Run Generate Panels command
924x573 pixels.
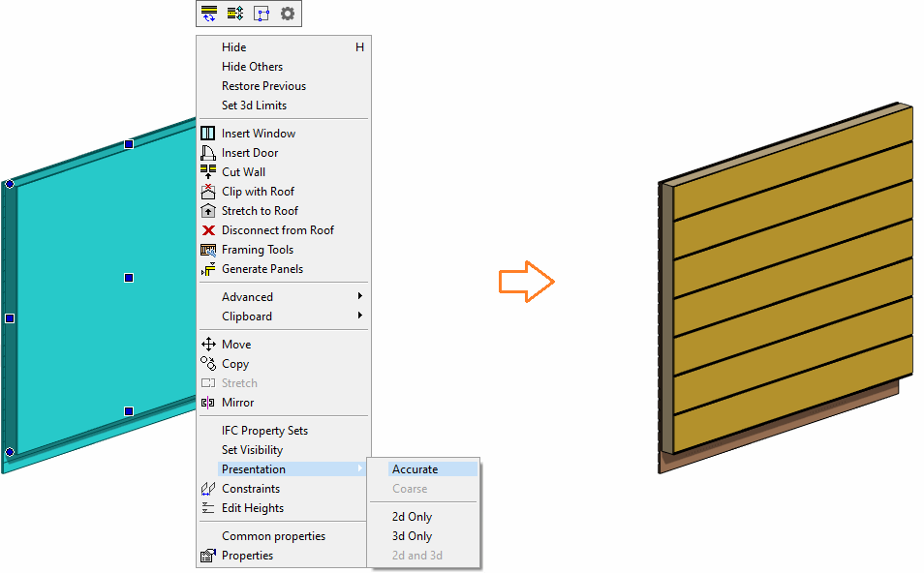262,269
